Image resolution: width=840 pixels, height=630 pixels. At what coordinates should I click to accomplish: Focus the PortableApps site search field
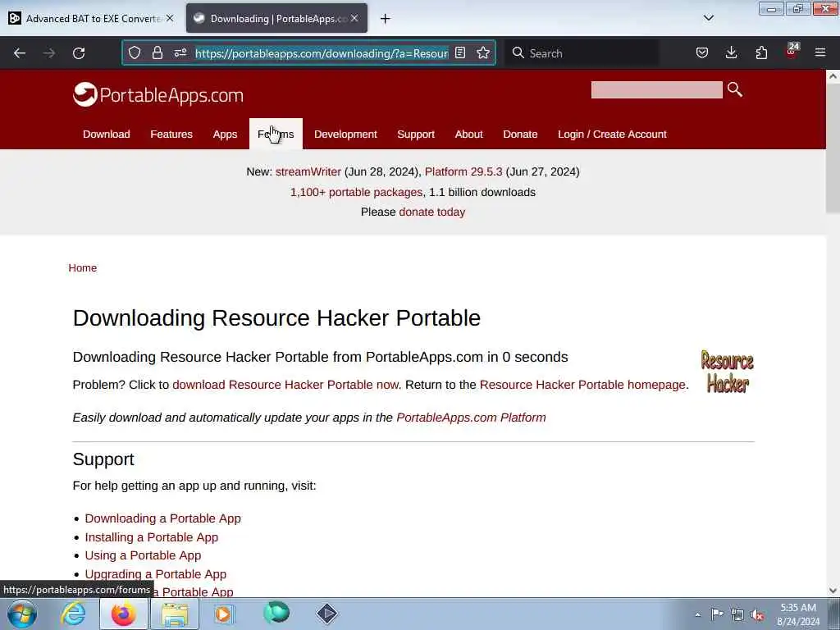pos(657,89)
